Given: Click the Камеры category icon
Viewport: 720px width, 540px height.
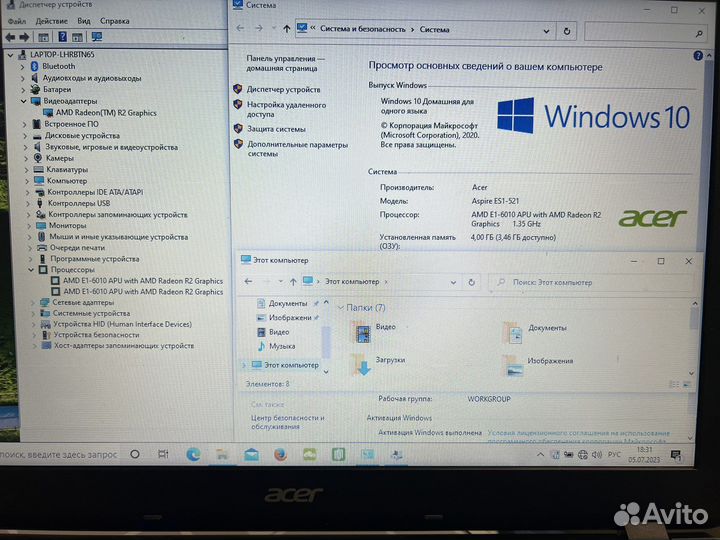Looking at the screenshot, I should 38,158.
